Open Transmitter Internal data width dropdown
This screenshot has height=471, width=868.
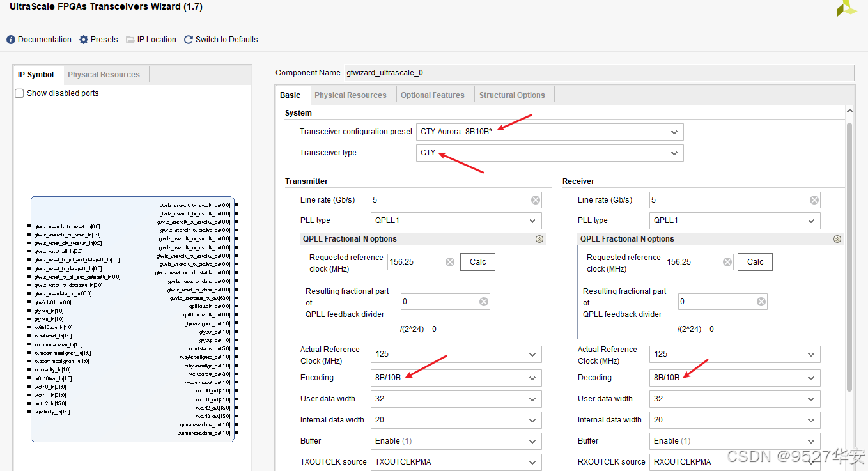(456, 420)
